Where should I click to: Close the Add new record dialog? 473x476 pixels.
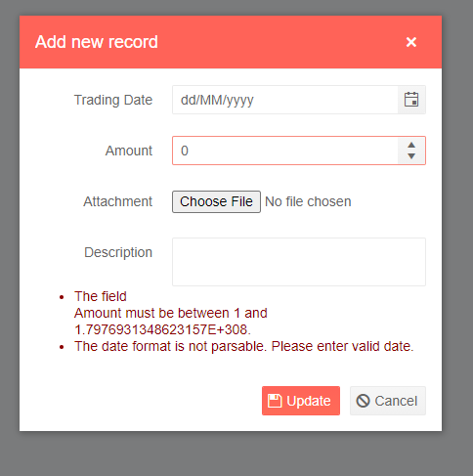click(x=411, y=42)
